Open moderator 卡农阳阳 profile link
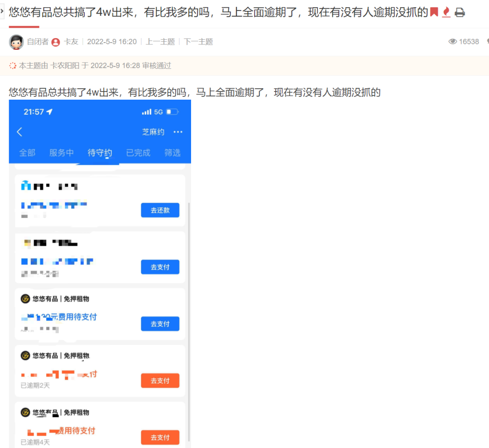Viewport: 489px width, 448px height. click(65, 66)
